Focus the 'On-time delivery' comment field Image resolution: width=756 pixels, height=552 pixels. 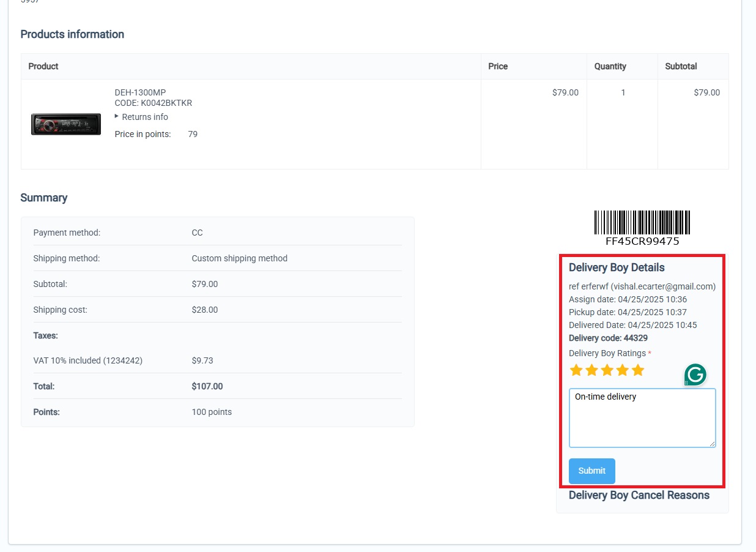click(642, 418)
